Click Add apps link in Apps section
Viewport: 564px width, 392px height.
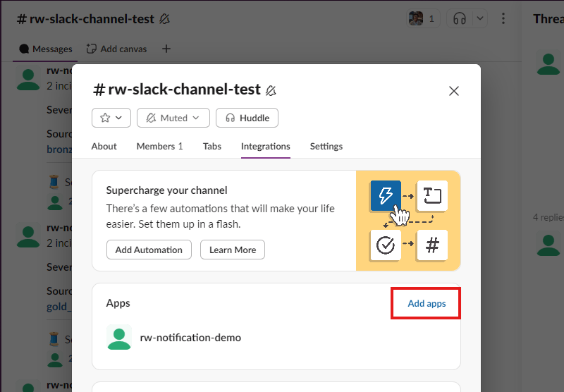tap(427, 304)
